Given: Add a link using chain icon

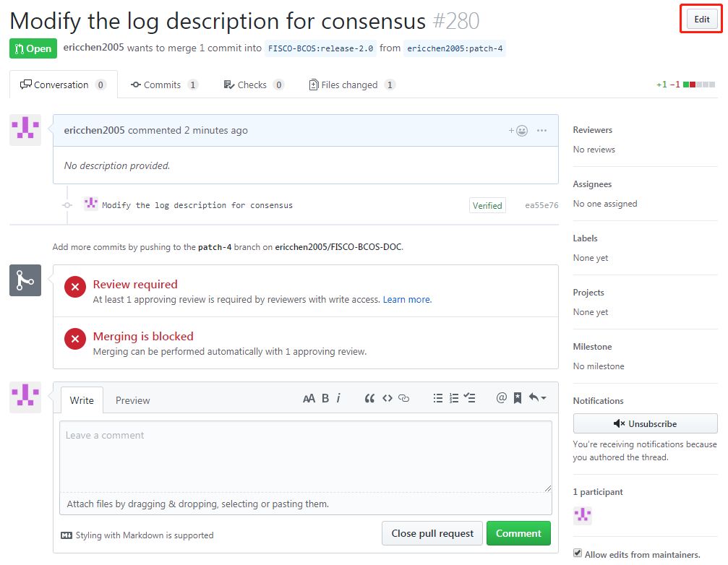Looking at the screenshot, I should [404, 398].
